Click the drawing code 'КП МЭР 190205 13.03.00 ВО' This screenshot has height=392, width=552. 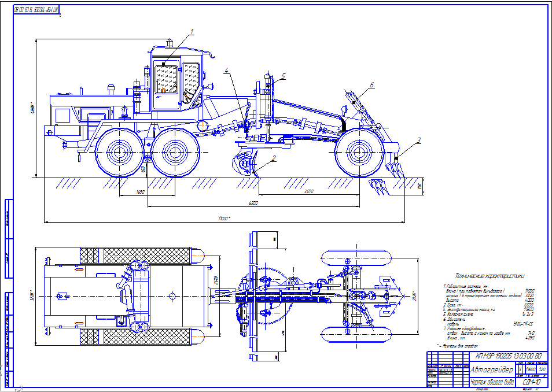(509, 356)
